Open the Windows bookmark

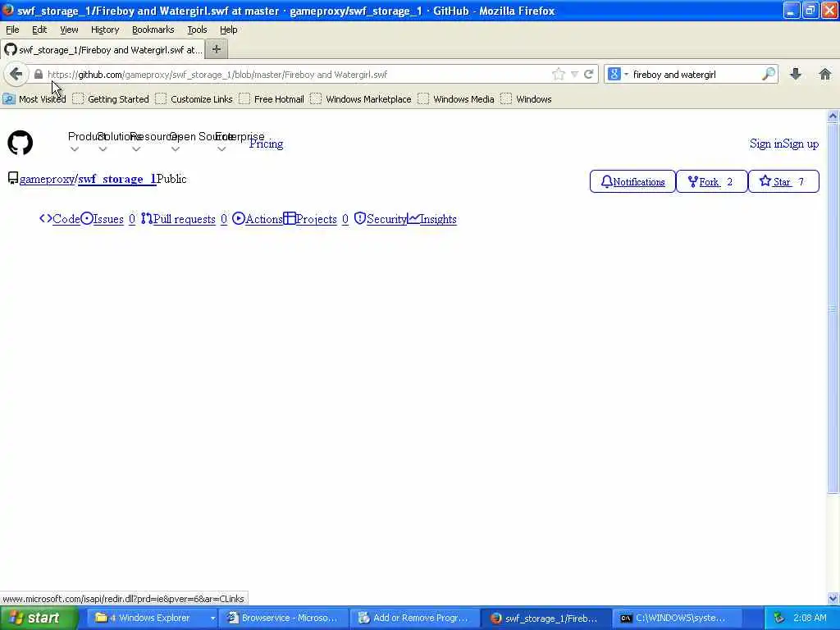[526, 99]
